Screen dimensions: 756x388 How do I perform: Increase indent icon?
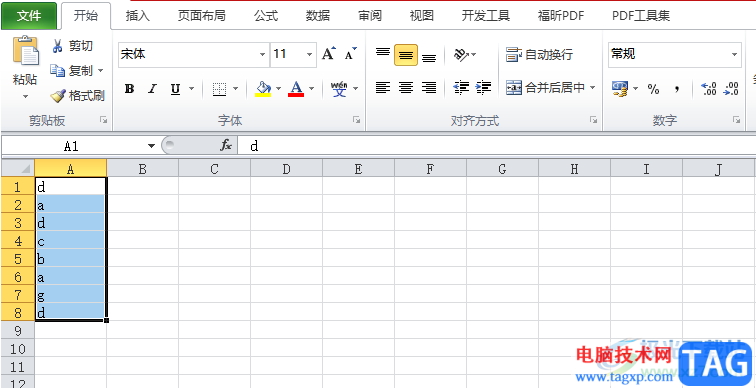pos(483,88)
